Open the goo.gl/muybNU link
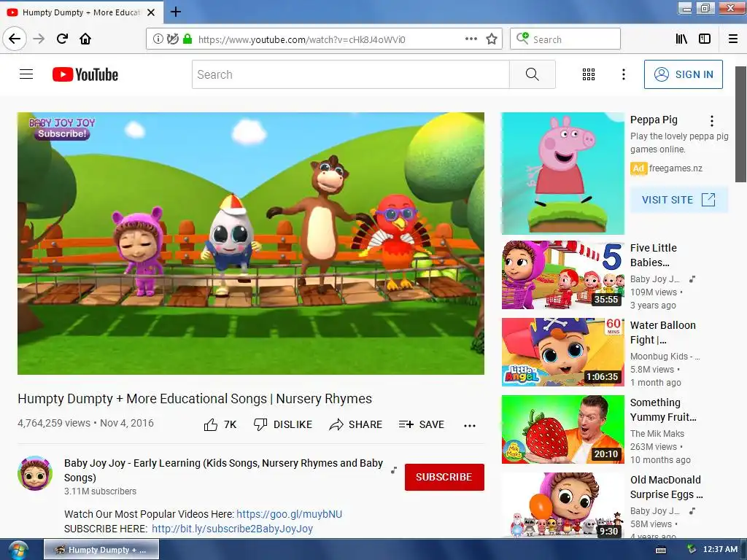747x560 pixels. click(x=289, y=514)
